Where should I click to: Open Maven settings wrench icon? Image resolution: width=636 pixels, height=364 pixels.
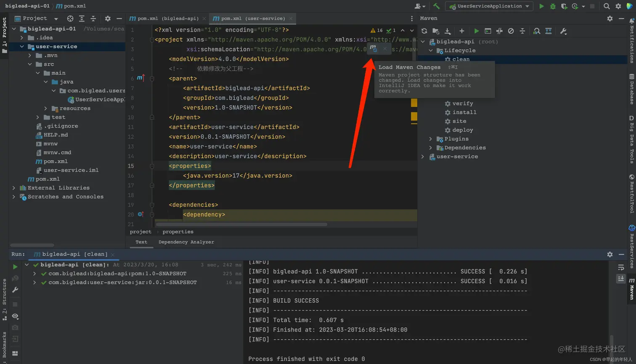click(563, 31)
